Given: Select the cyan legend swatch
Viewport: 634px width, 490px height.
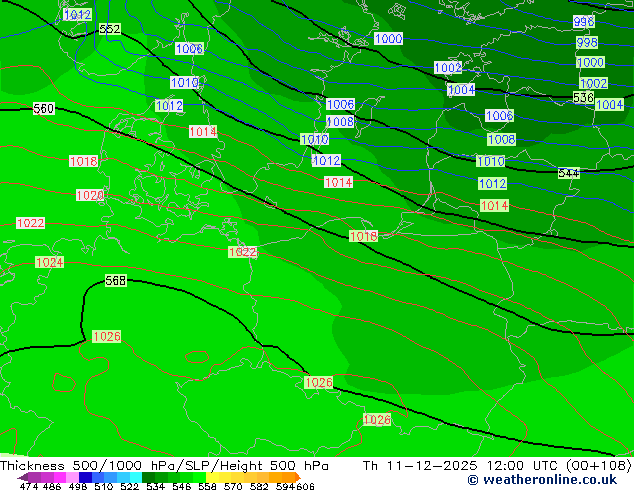Looking at the screenshot, I should pyautogui.click(x=136, y=477).
